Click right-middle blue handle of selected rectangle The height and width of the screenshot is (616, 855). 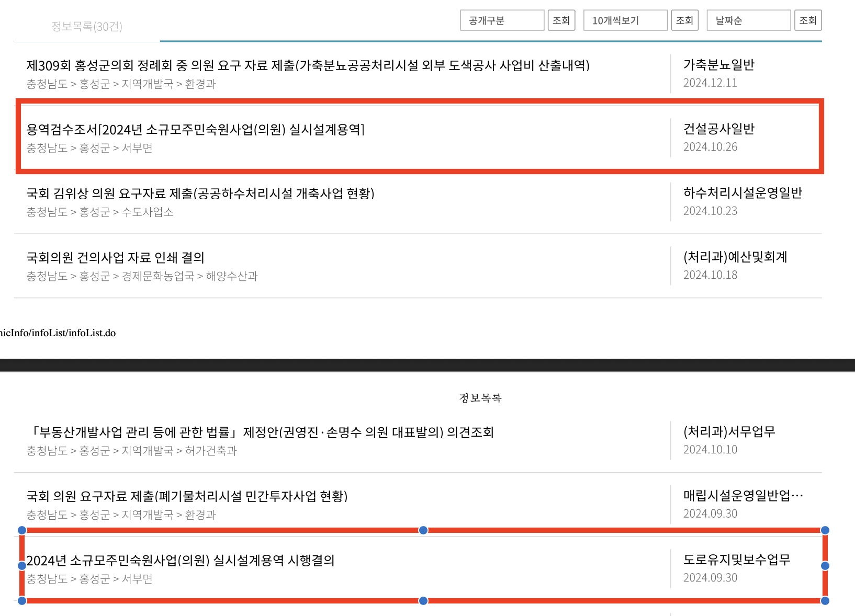825,566
